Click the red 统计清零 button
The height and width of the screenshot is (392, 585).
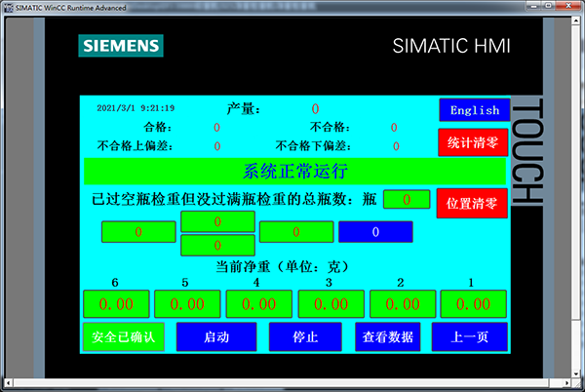[x=473, y=142]
